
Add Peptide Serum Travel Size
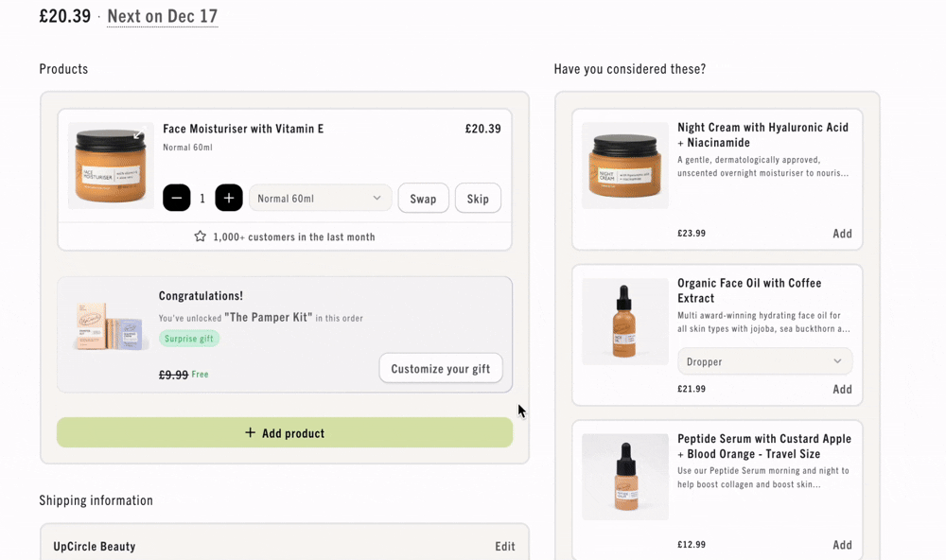(x=842, y=545)
